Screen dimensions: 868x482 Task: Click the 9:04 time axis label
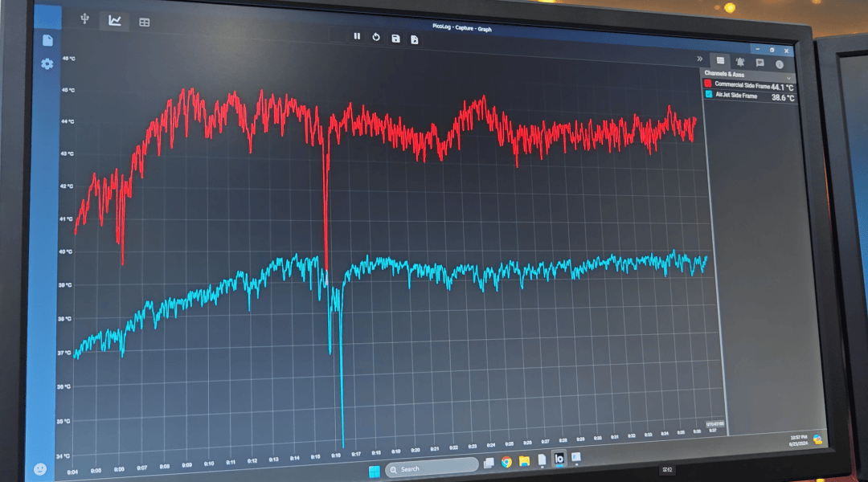point(72,472)
